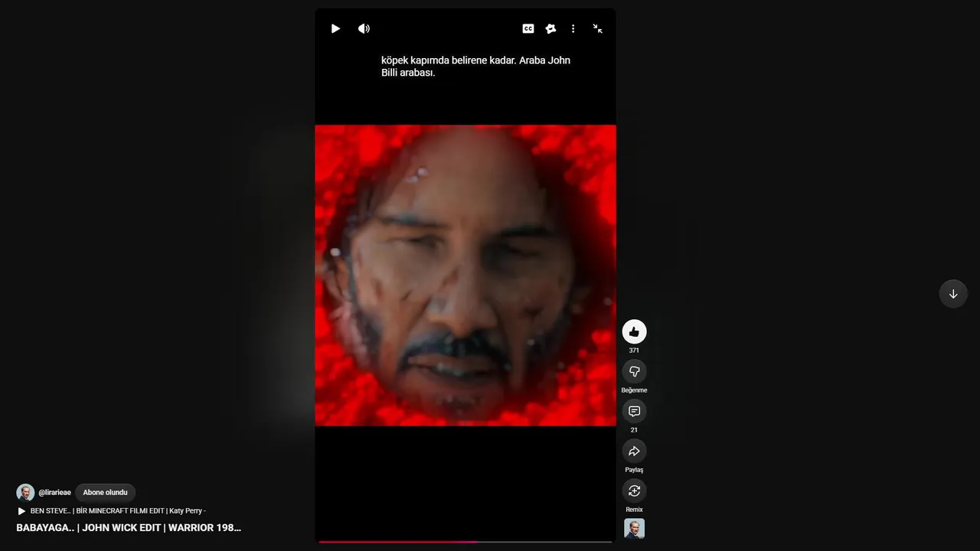
Task: Open the @lirarieae channel name link
Action: click(55, 493)
